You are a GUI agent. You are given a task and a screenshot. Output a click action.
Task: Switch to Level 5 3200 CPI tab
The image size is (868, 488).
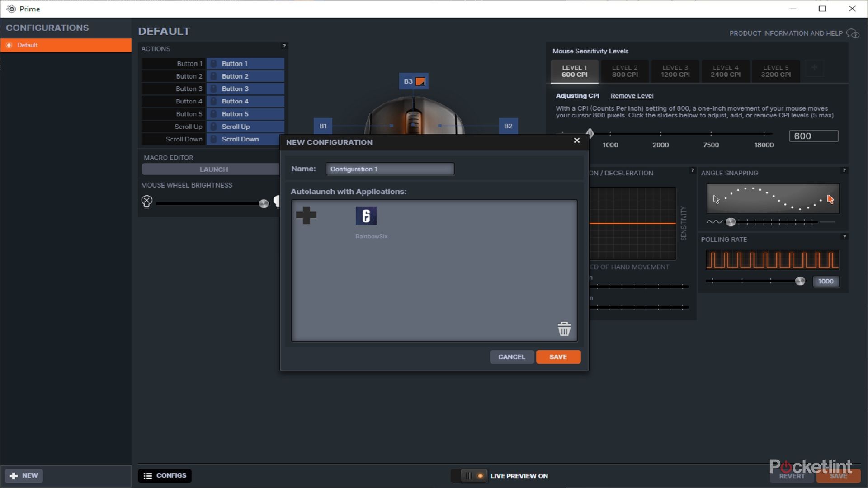click(775, 71)
